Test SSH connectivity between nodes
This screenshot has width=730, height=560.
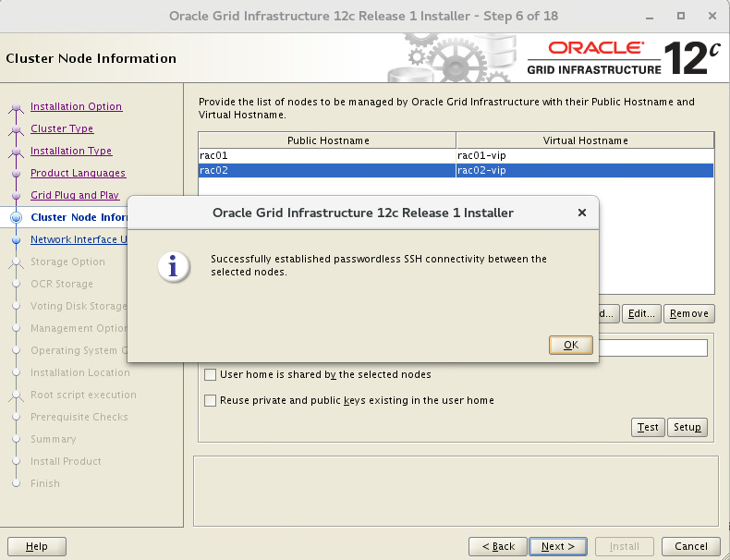[x=648, y=427]
